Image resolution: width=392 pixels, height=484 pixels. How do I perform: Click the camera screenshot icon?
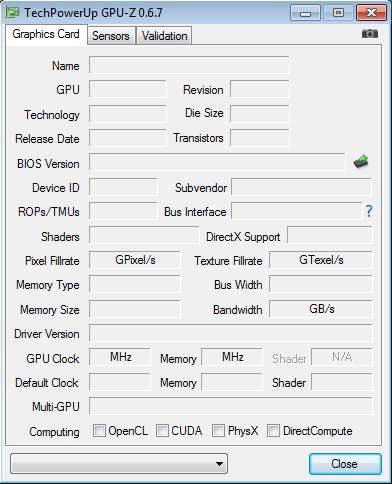[370, 33]
